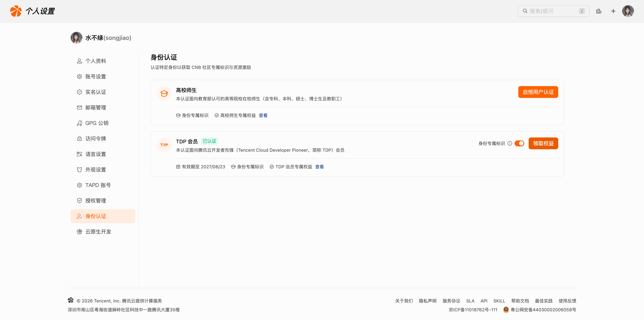Open 邮箱管理 in the sidebar
Viewport: 644px width, 320px height.
pos(103,107)
